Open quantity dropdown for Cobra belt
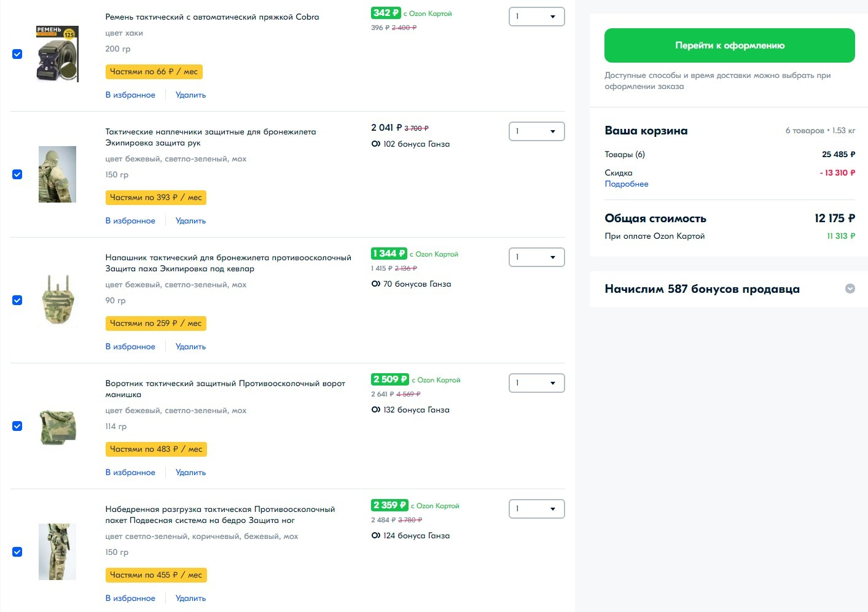This screenshot has height=612, width=868. click(536, 17)
